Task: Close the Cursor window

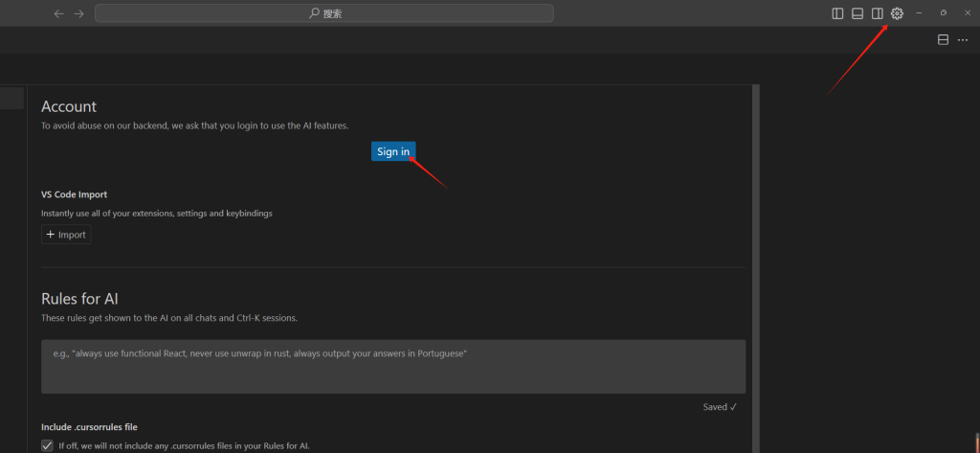Action: pyautogui.click(x=968, y=13)
